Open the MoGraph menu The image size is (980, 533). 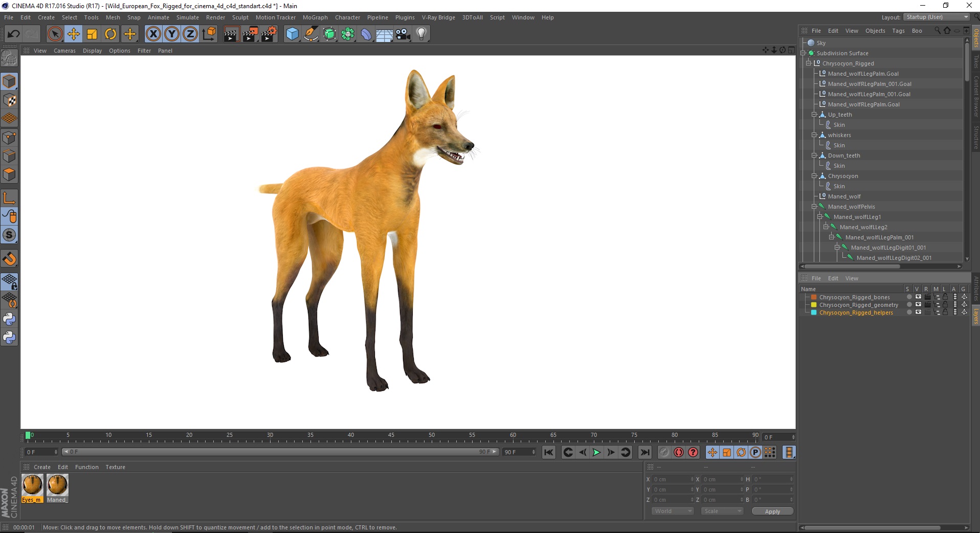click(315, 17)
